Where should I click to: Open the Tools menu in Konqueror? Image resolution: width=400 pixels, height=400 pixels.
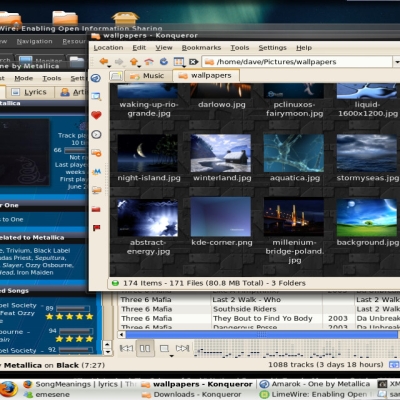(240, 48)
